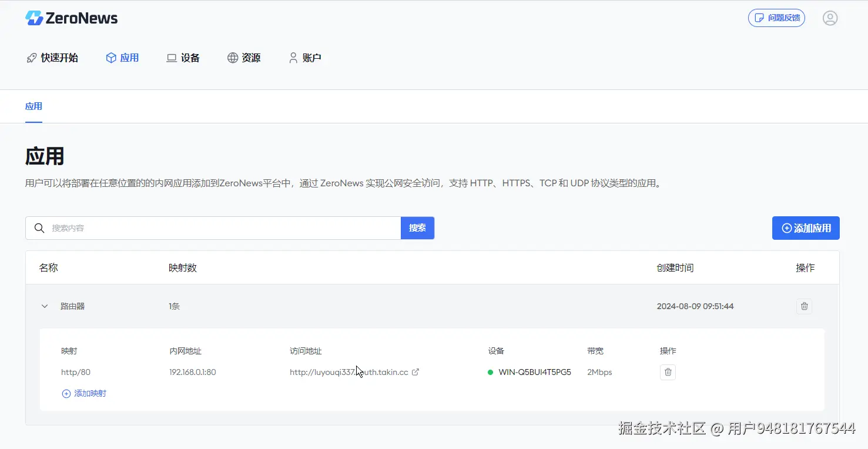Click the trash icon for 路由器 application
The image size is (868, 449).
pyautogui.click(x=804, y=306)
